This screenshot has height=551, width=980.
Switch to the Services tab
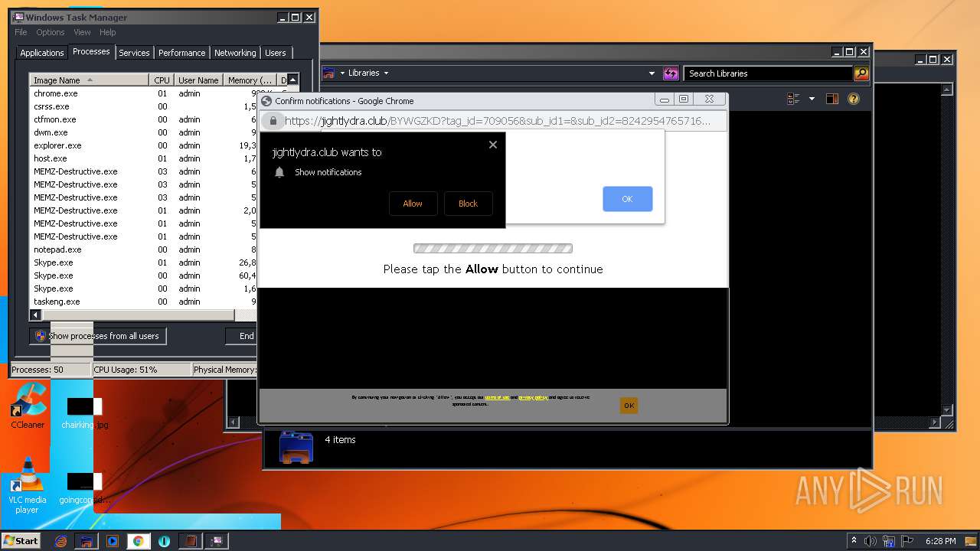(x=134, y=53)
